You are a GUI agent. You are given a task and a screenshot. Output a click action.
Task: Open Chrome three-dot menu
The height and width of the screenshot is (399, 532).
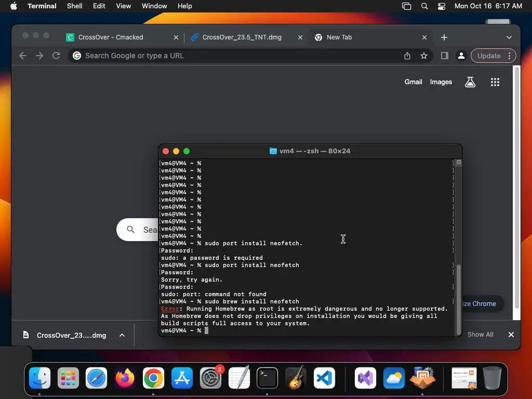coord(509,56)
